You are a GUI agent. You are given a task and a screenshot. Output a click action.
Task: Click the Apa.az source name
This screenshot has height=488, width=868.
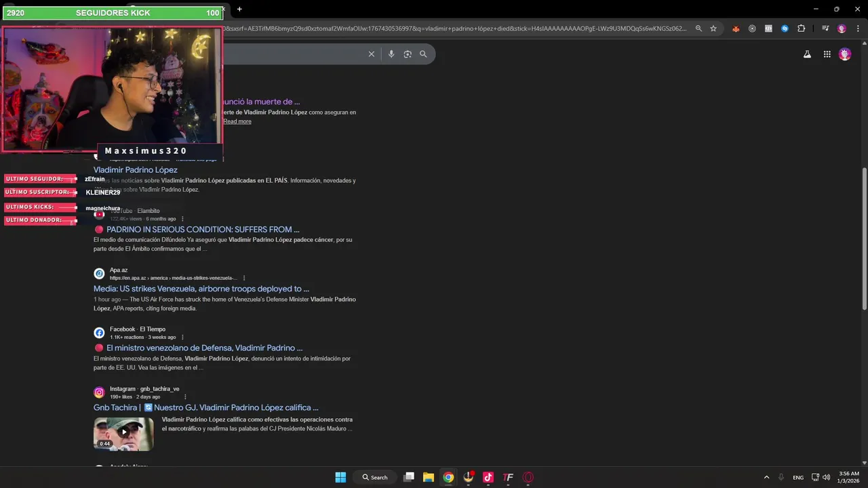119,270
